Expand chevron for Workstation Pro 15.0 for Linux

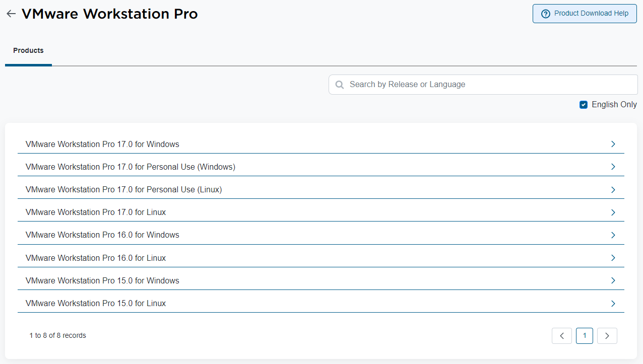pyautogui.click(x=613, y=303)
